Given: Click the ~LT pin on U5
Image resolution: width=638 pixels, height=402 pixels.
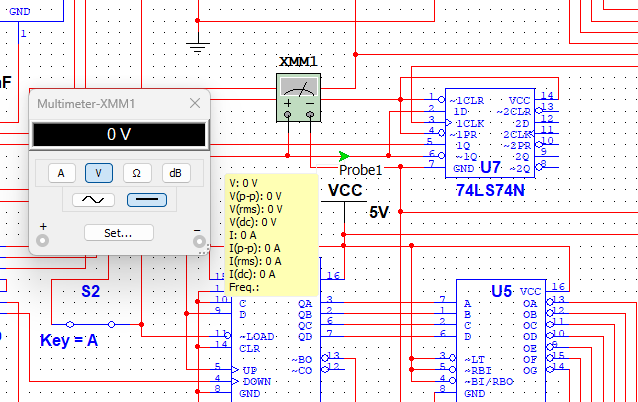Looking at the screenshot, I should [x=474, y=360].
